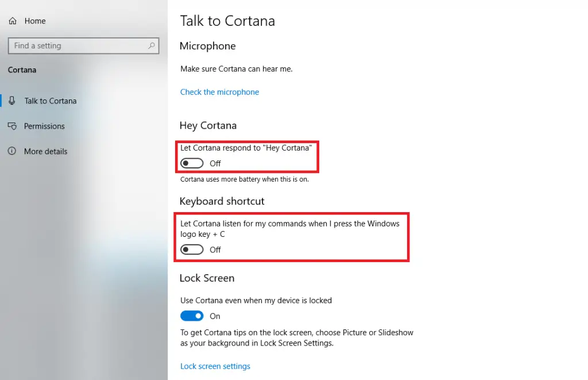
Task: Click "Make sure Cortana can hear me." text
Action: 236,69
